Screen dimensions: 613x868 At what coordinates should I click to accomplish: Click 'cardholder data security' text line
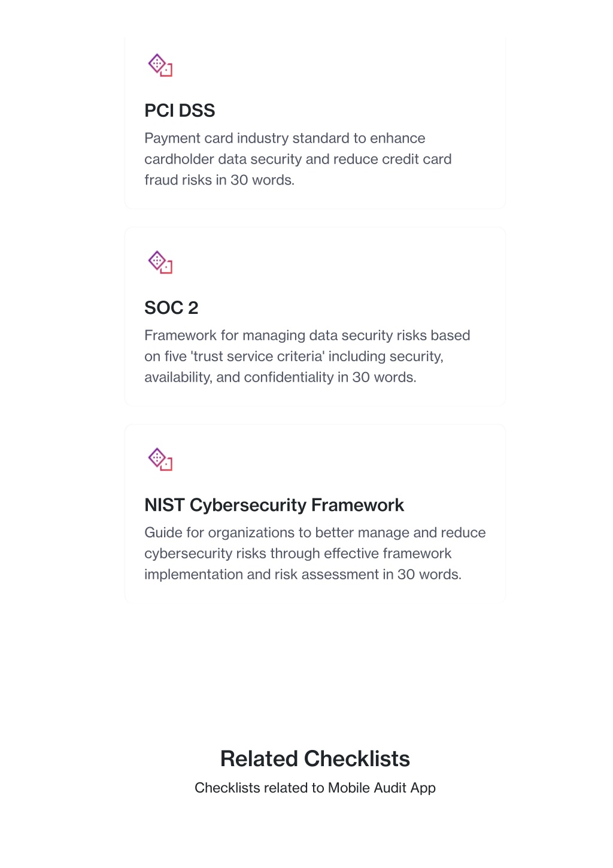click(298, 159)
